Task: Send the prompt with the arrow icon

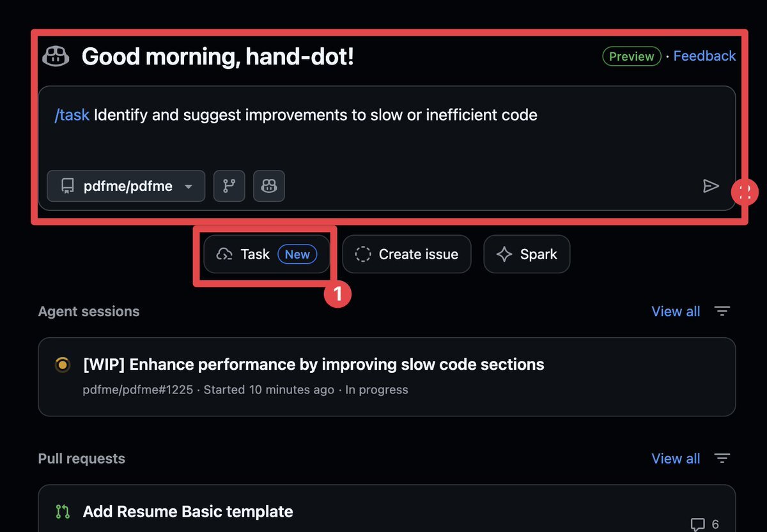Action: point(711,186)
